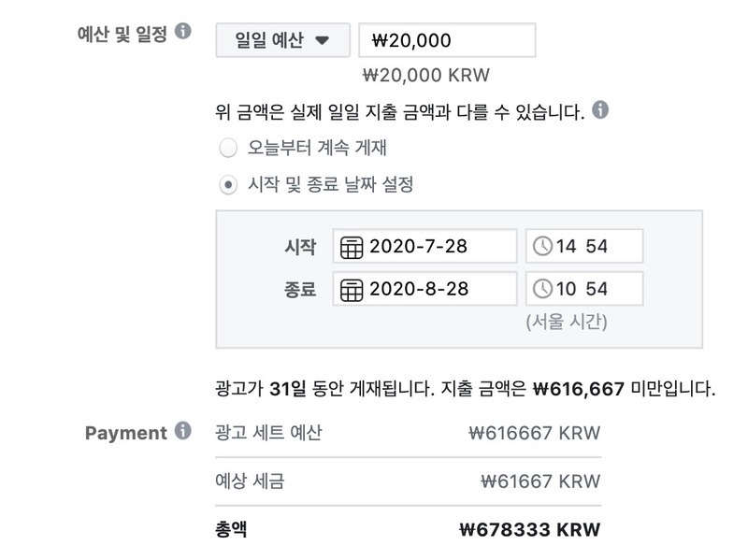Select 시작 및 종료 날짜 설정 radio button
Image resolution: width=748 pixels, height=560 pixels.
(228, 184)
